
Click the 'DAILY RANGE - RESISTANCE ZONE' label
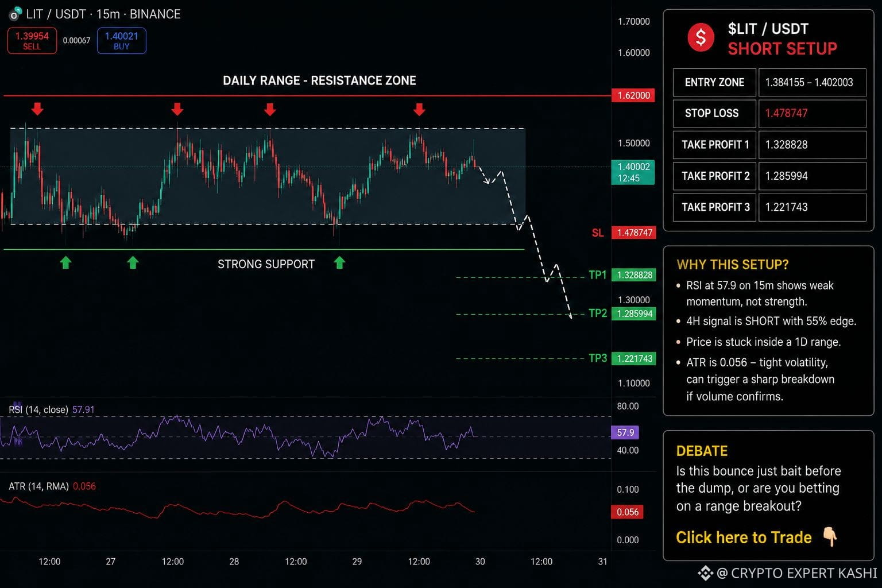319,80
